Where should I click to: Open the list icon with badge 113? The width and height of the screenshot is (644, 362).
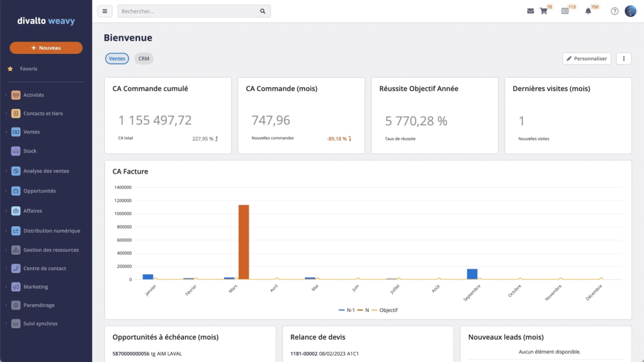point(565,11)
